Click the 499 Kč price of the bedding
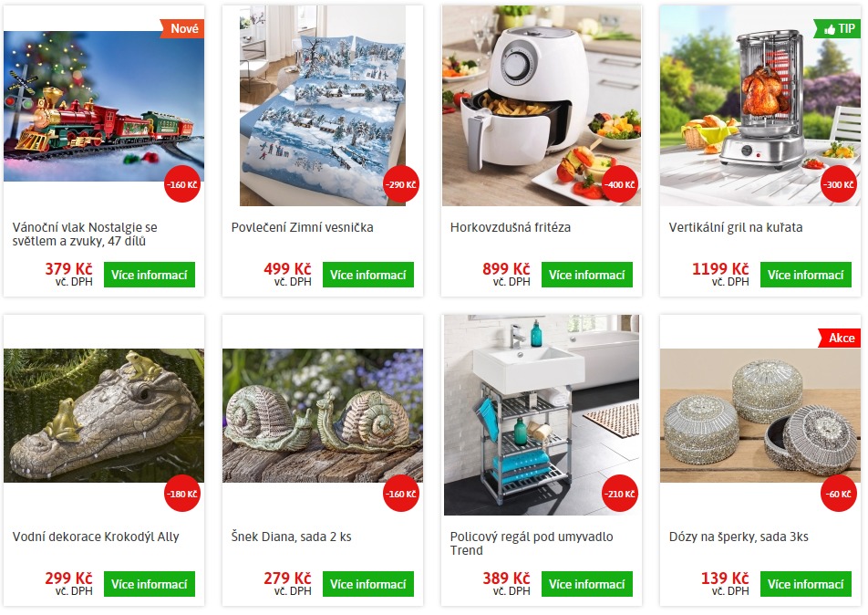 pos(287,268)
